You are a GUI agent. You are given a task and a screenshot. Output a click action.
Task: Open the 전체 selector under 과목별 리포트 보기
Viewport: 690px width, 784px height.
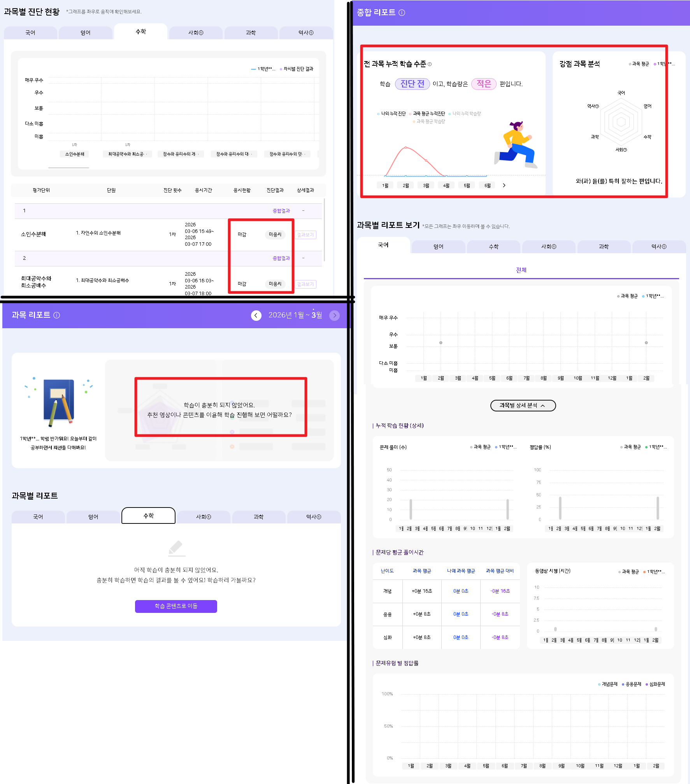pos(521,270)
